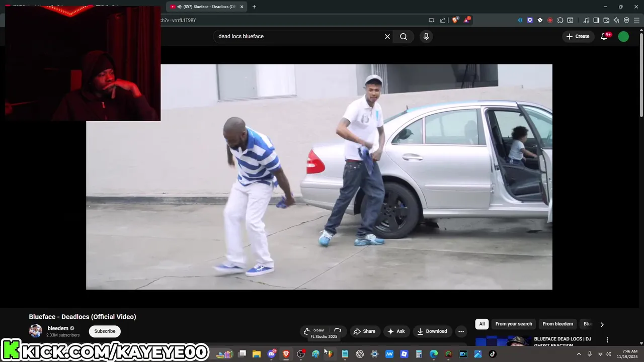Open Brave Shields lion icon

(455, 20)
